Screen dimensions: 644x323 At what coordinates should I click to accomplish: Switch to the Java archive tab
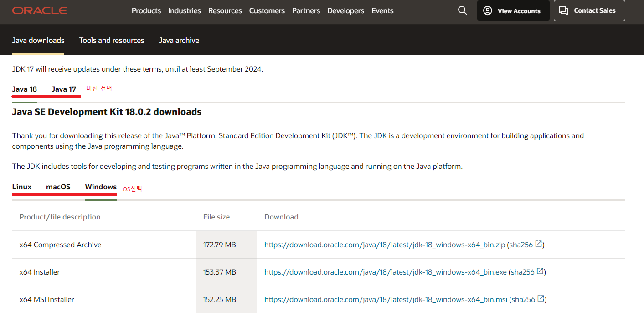point(179,40)
